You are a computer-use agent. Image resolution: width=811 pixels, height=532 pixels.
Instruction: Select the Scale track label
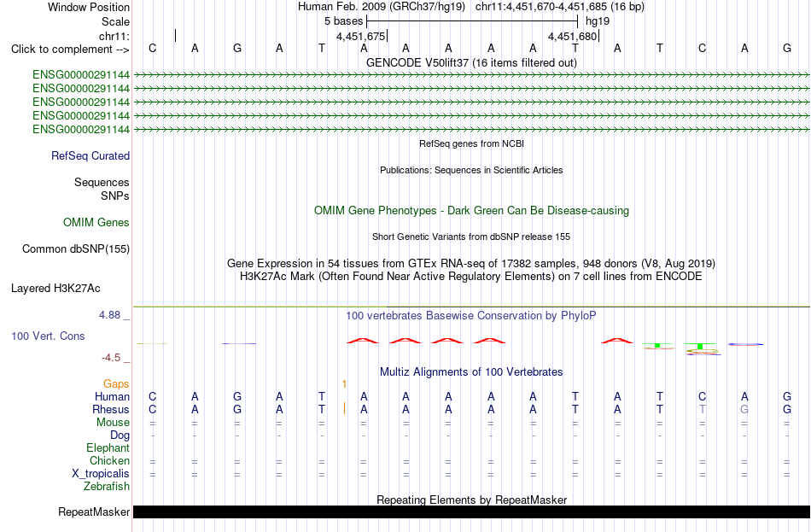point(115,21)
